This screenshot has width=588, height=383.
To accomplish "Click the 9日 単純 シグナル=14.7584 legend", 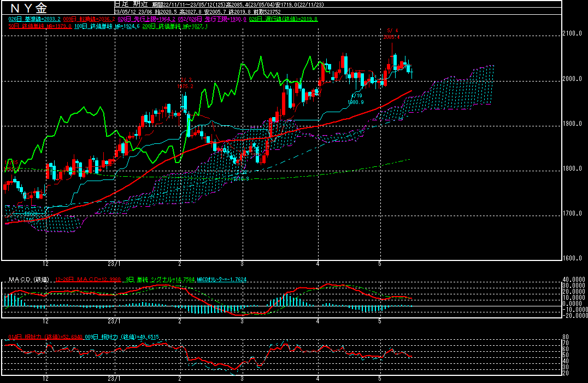I will click(x=160, y=280).
